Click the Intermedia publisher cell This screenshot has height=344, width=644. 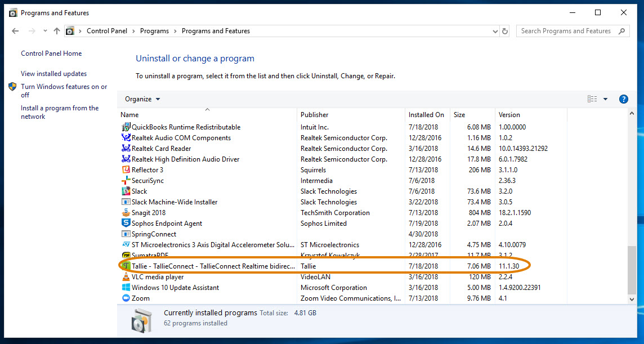pos(317,180)
